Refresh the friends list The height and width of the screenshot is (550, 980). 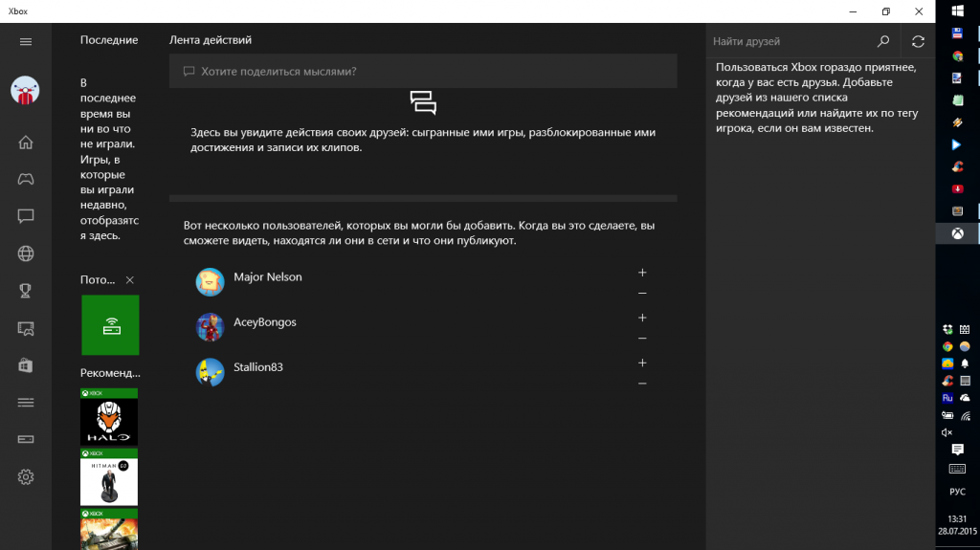(x=918, y=41)
